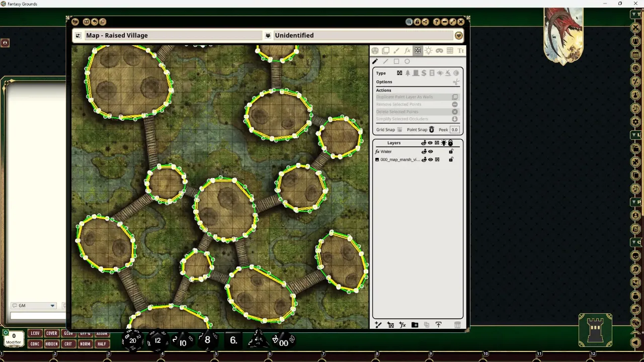644x362 pixels.
Task: Click the Map - Raised Village name field
Action: coord(173,35)
